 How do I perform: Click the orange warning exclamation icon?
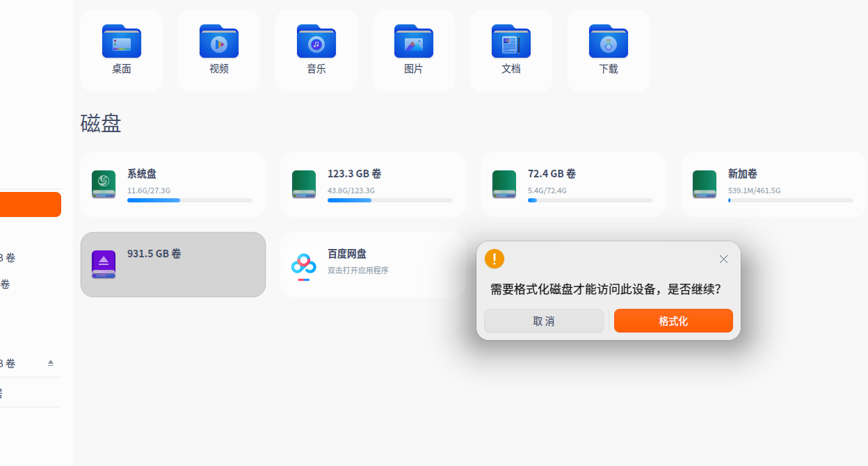pos(494,258)
